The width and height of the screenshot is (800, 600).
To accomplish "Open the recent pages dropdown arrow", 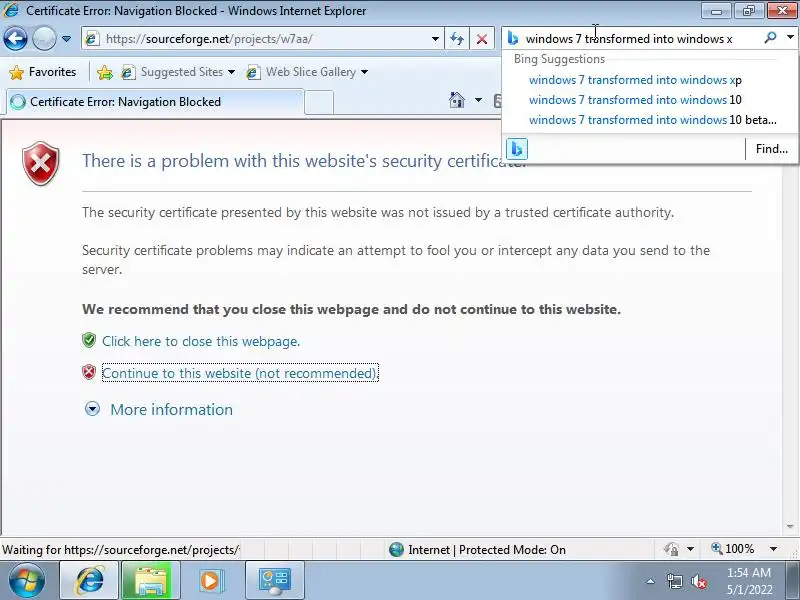I will (x=66, y=39).
